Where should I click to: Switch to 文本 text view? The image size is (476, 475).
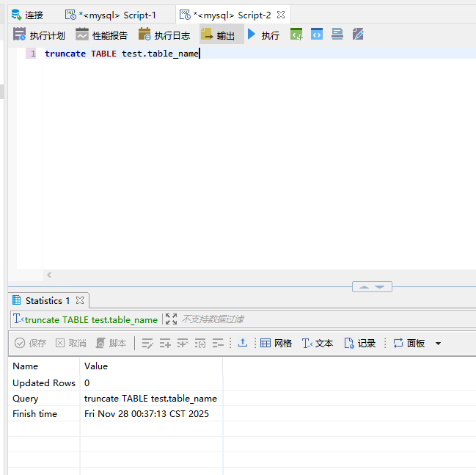[318, 343]
